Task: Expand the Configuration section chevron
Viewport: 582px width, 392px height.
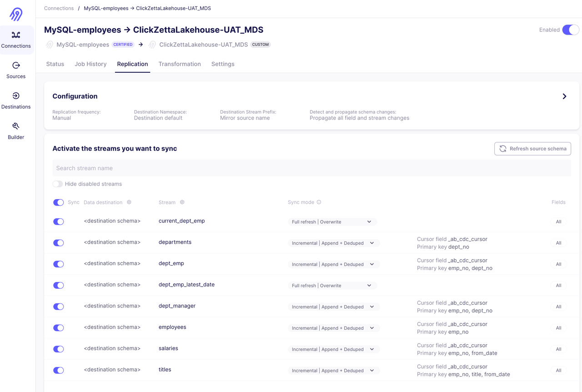Action: click(564, 96)
